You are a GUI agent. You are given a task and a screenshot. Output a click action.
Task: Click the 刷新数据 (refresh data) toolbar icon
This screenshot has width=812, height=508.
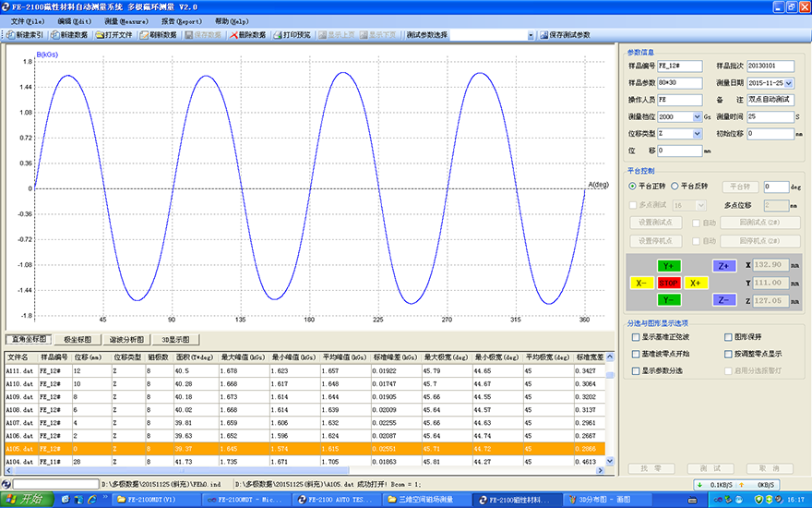click(145, 35)
